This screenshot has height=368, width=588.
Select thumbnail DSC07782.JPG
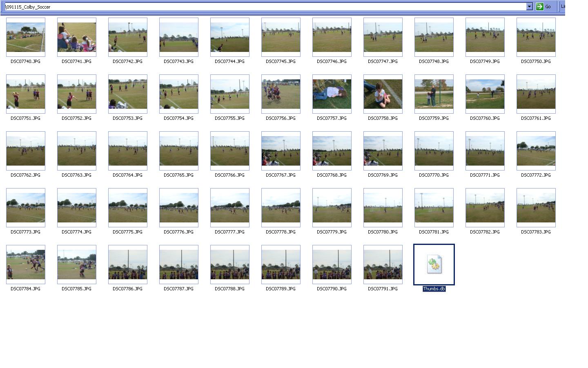485,208
